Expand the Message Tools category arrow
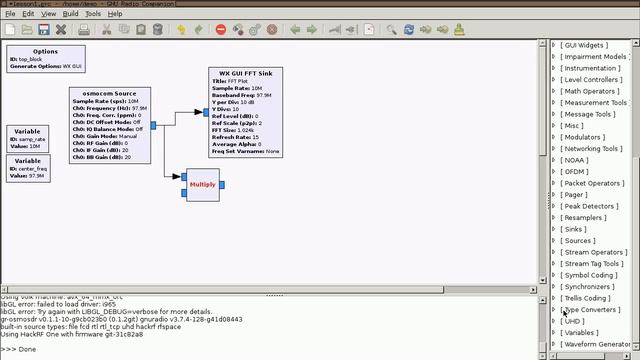The width and height of the screenshot is (640, 360). coord(554,114)
